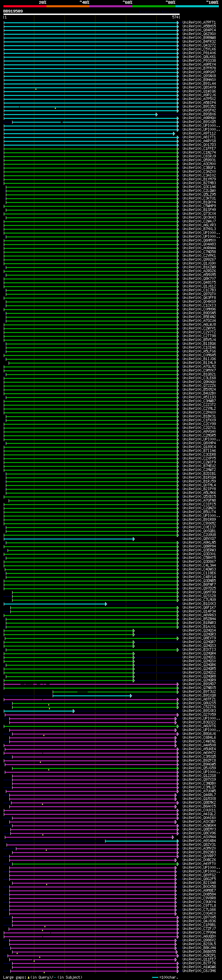Select the UniRef100_B9S352 label
Image resolution: width=222 pixels, height=980 pixels.
199,106
